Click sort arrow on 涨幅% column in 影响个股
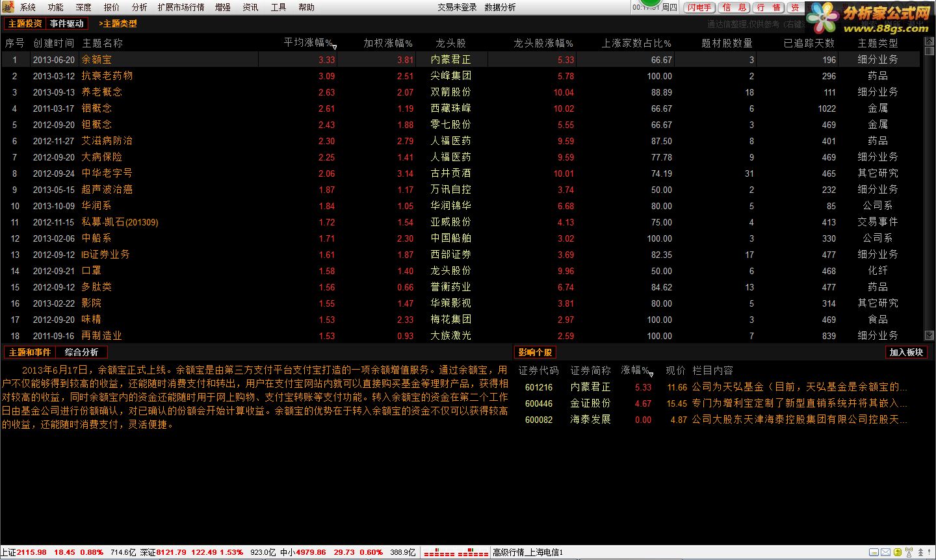 click(651, 374)
